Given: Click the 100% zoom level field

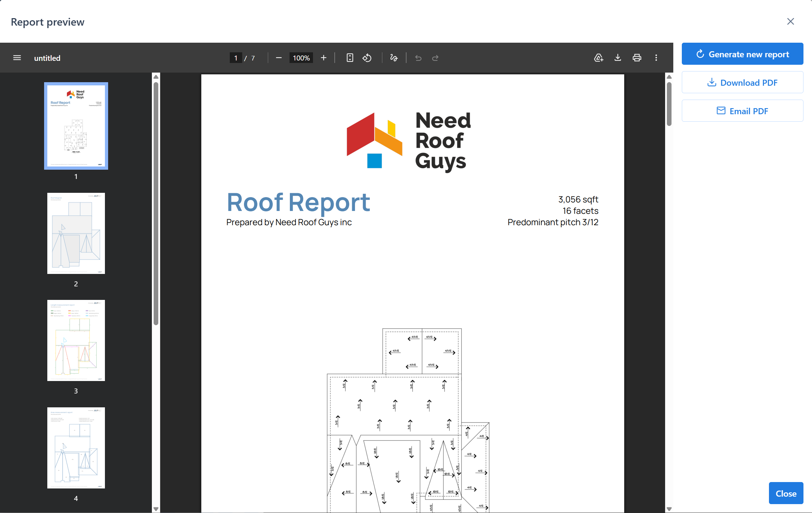Looking at the screenshot, I should pyautogui.click(x=301, y=58).
